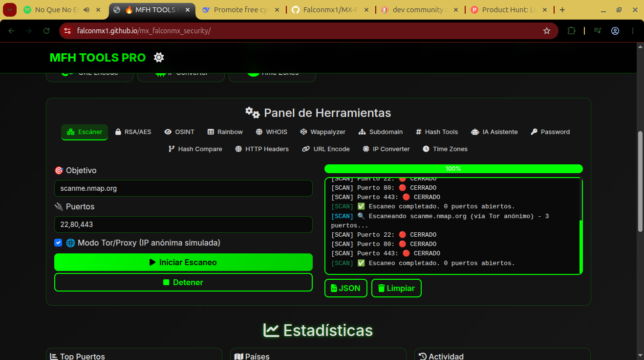The width and height of the screenshot is (644, 360).
Task: Open the browser extensions puzzle icon
Action: 571,31
